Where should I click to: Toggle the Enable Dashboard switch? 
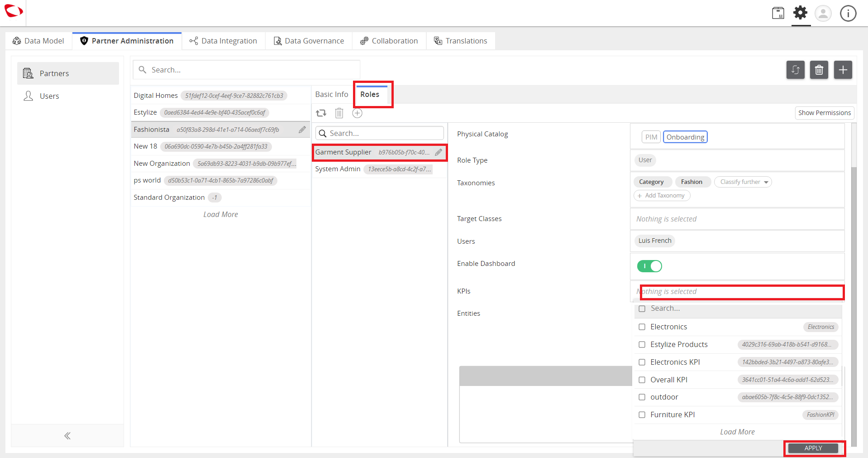pyautogui.click(x=649, y=266)
